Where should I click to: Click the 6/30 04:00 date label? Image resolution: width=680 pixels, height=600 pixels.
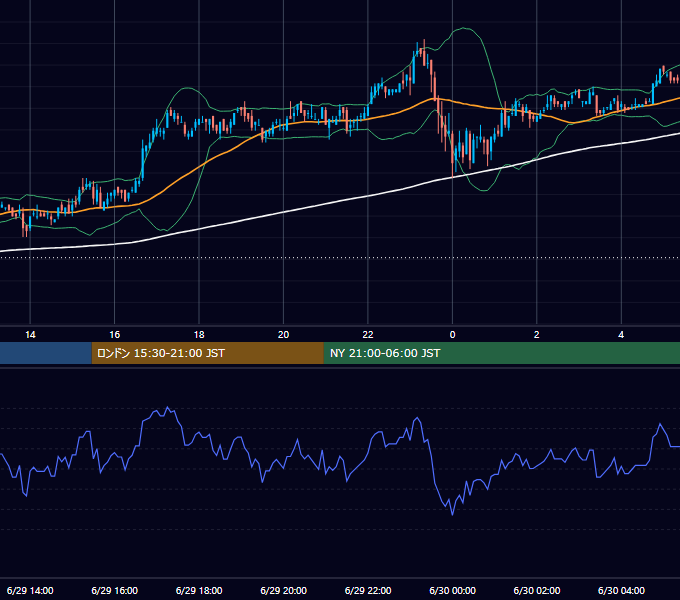621,590
